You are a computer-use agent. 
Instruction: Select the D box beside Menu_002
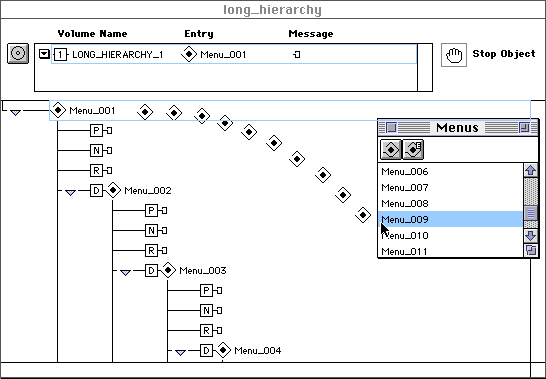click(96, 191)
